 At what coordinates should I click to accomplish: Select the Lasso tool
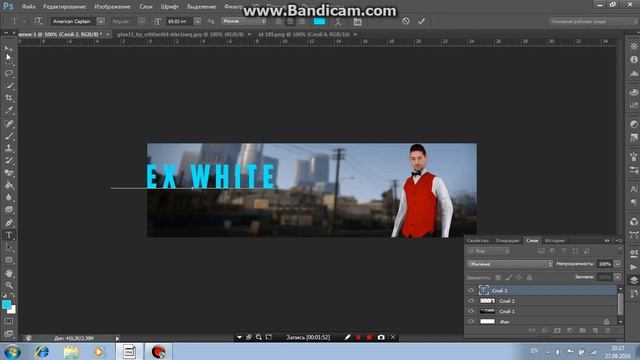tap(9, 73)
